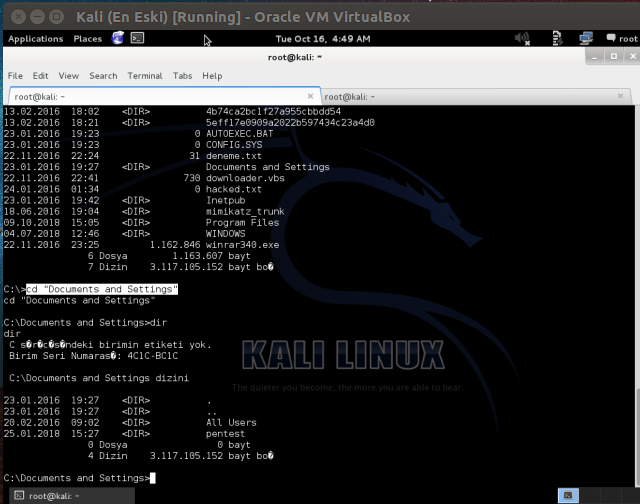Click the serial number 4C1C-BC1C
The width and height of the screenshot is (640, 504).
pos(153,356)
